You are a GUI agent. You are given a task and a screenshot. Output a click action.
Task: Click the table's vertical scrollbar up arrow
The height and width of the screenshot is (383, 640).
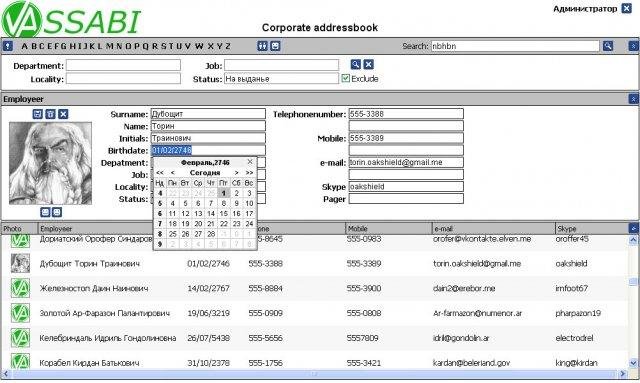pyautogui.click(x=633, y=240)
